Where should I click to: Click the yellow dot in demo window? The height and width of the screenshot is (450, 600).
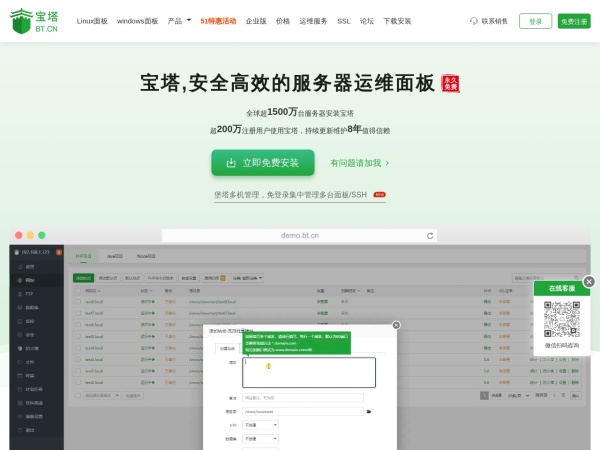click(30, 235)
